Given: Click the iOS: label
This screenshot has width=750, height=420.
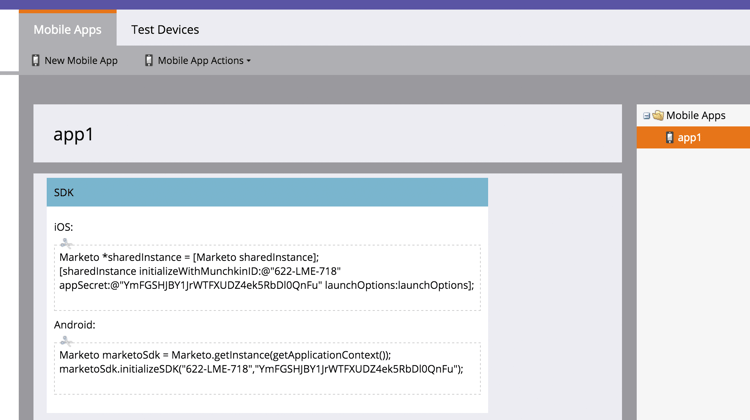Looking at the screenshot, I should click(63, 227).
